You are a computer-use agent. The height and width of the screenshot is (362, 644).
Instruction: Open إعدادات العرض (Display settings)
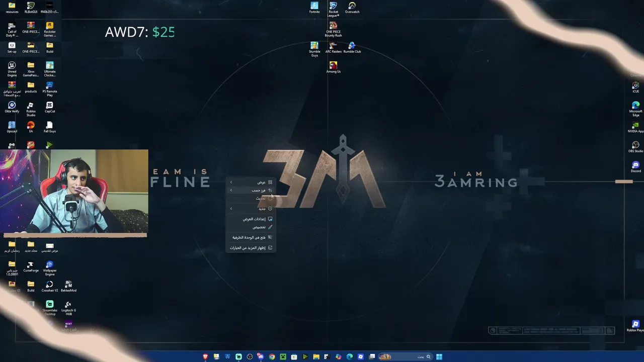(251, 219)
